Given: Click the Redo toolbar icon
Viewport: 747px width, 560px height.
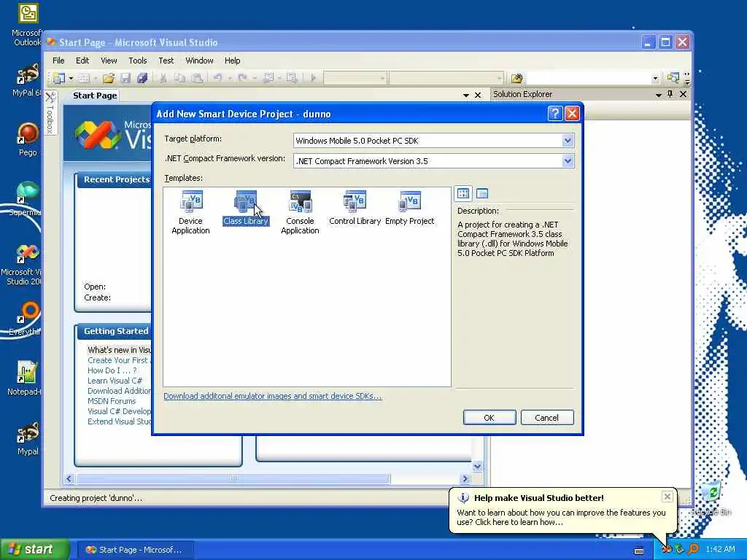Looking at the screenshot, I should [242, 78].
